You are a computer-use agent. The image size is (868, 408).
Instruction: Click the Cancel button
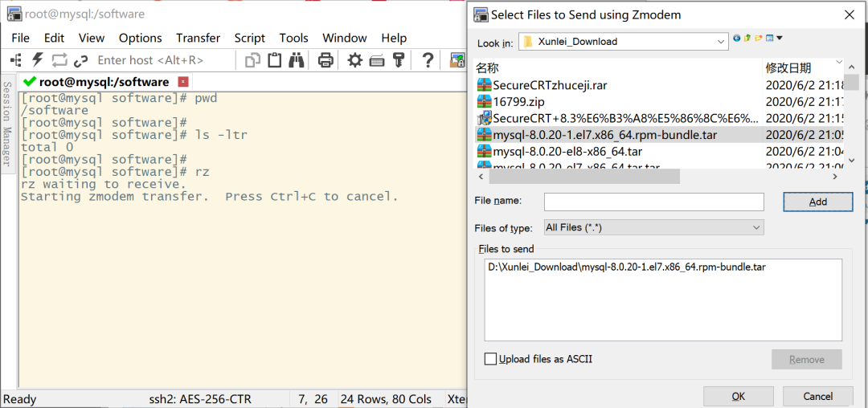(817, 397)
